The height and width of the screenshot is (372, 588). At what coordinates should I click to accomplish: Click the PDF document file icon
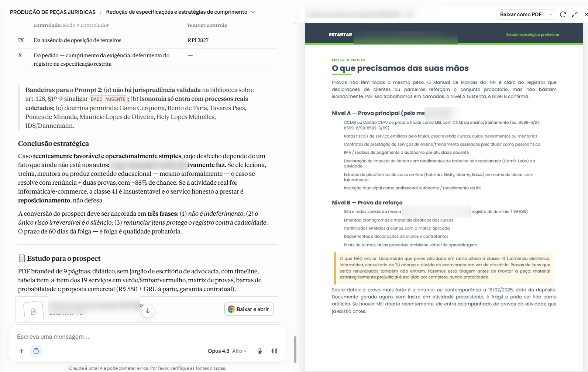[34, 311]
